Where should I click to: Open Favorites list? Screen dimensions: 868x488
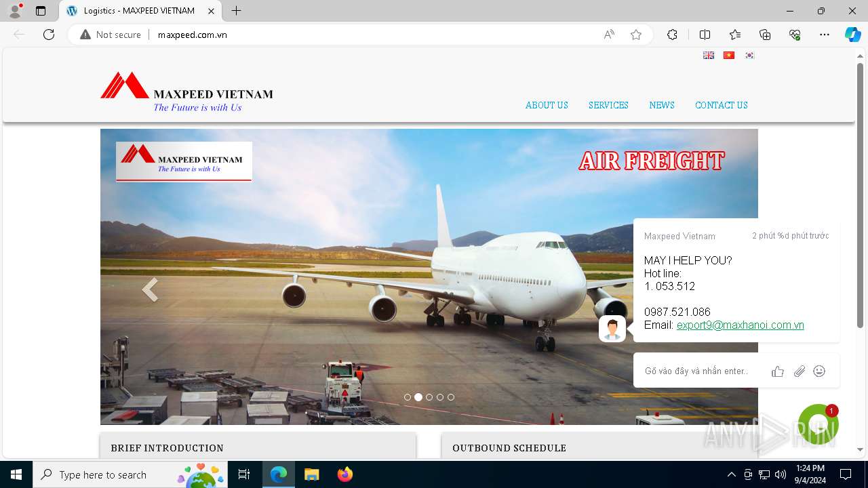[x=735, y=35]
